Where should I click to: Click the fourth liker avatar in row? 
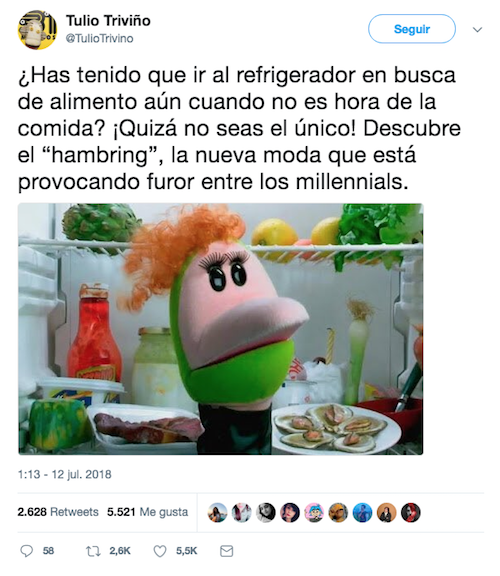pyautogui.click(x=290, y=512)
